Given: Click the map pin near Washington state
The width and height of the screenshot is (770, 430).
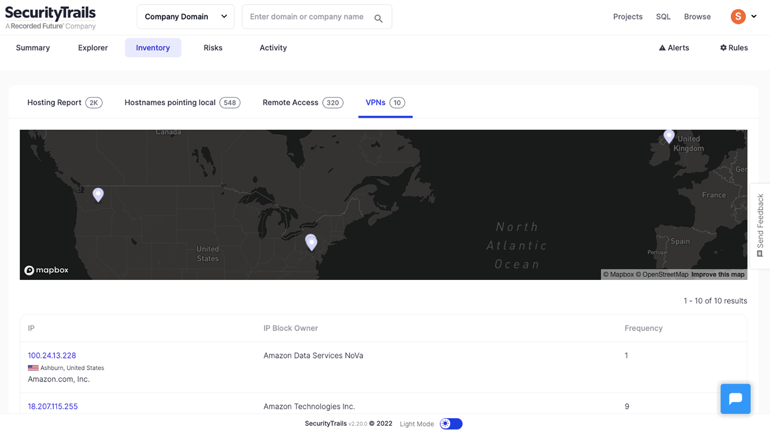Looking at the screenshot, I should click(98, 195).
